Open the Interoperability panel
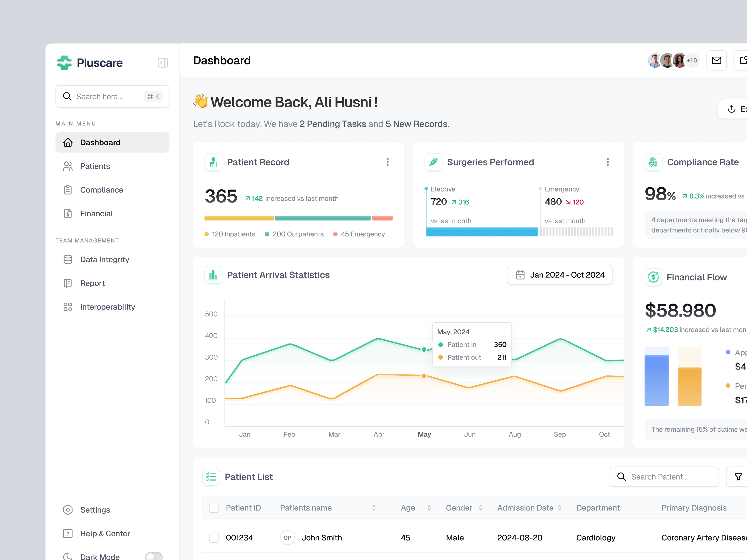 (x=107, y=307)
